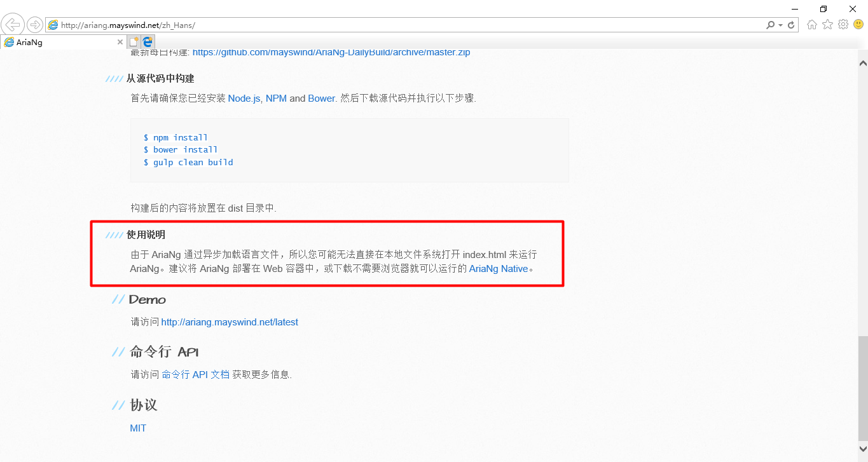Open the address bar dropdown arrow
868x462 pixels.
pos(781,25)
